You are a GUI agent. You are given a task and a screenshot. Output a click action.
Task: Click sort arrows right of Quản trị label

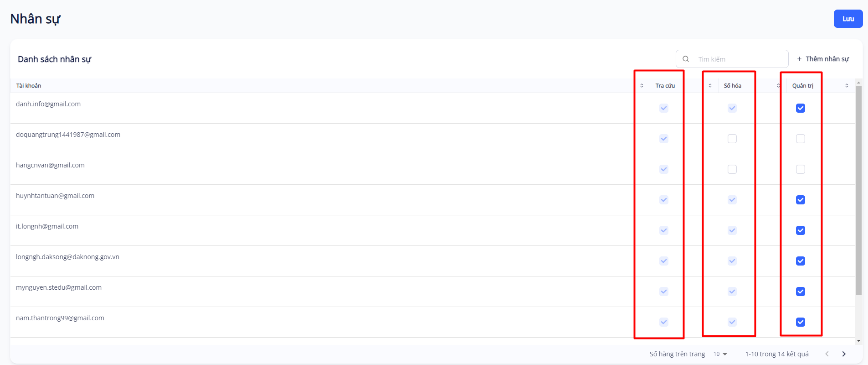pos(847,86)
